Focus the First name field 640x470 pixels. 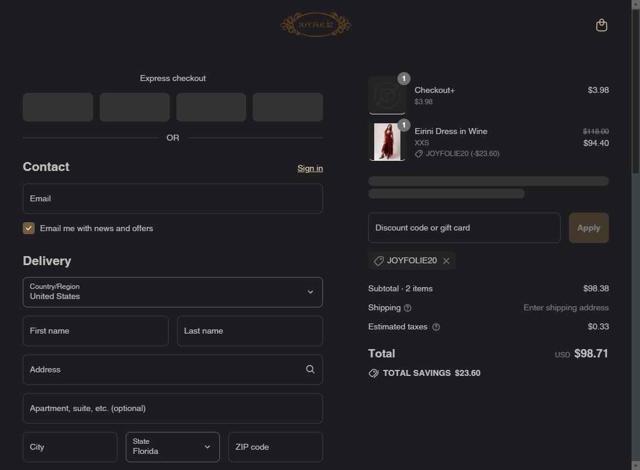tap(96, 331)
